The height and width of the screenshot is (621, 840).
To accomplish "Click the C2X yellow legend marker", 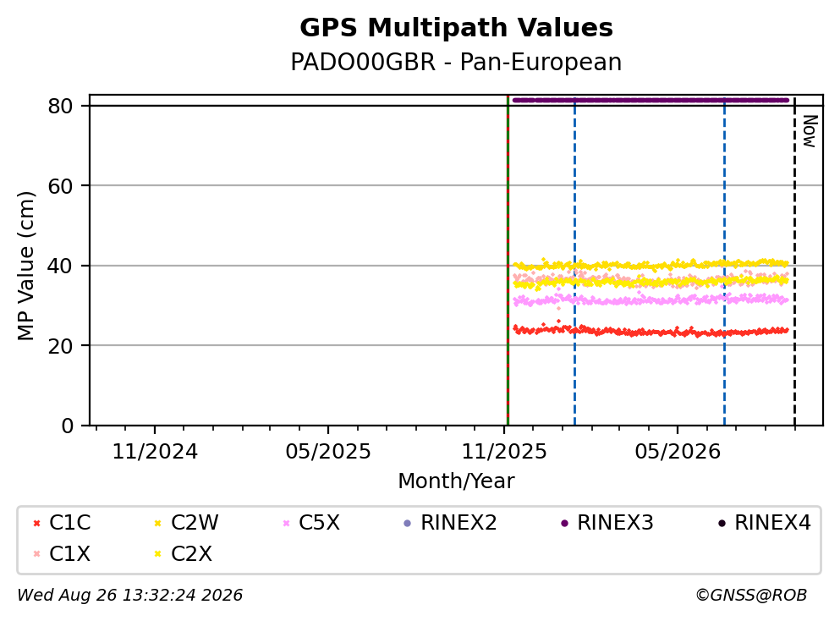I will pyautogui.click(x=157, y=553).
